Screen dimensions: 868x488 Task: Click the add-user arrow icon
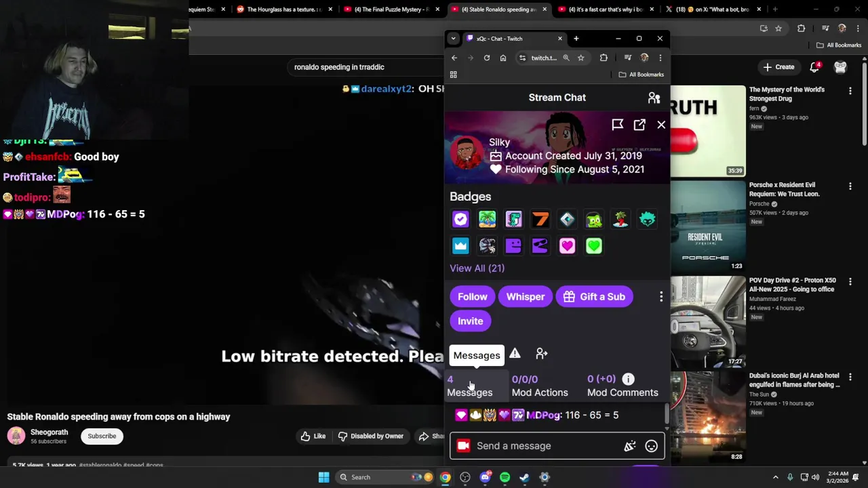click(541, 354)
